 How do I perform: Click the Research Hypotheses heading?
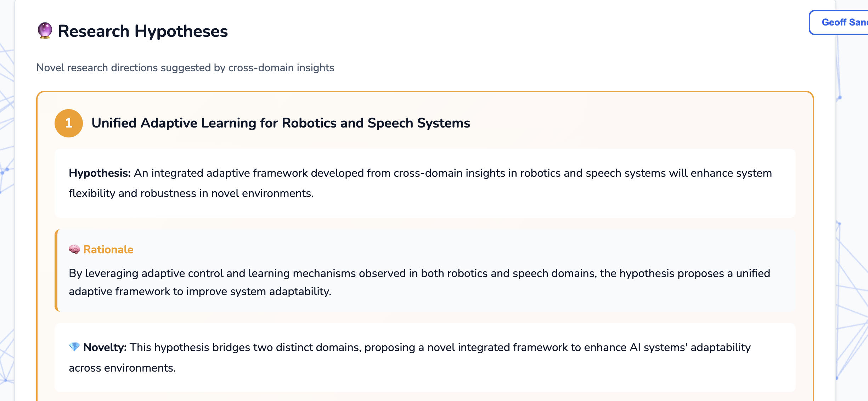(143, 31)
